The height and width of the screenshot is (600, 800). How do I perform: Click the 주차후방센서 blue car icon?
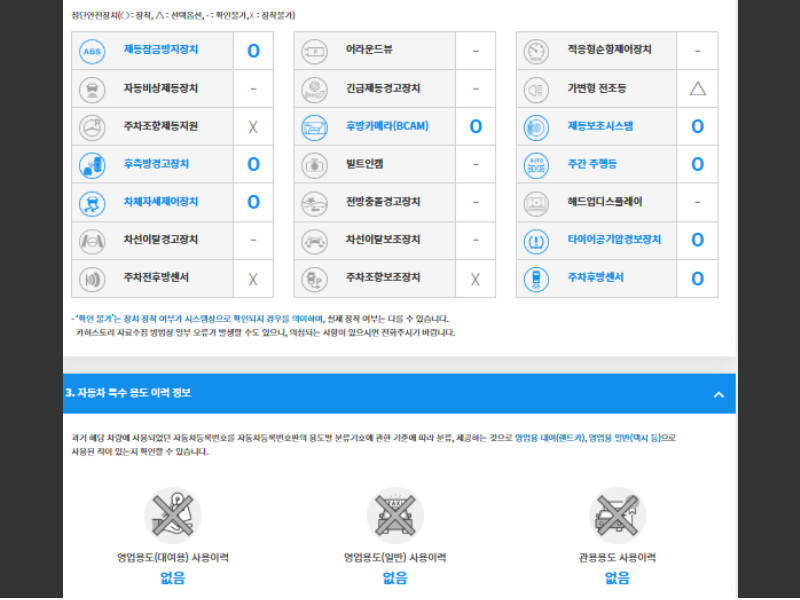[x=536, y=279]
